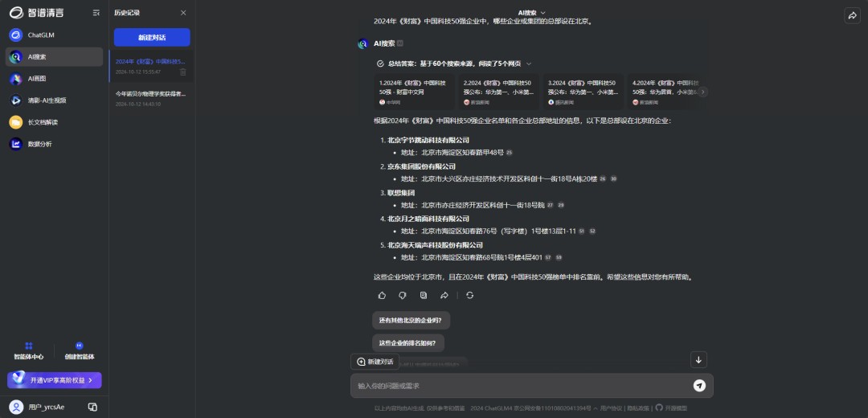Viewport: 868px width, 418px height.
Task: Click the 总结答案 check-circle icon
Action: pyautogui.click(x=380, y=64)
